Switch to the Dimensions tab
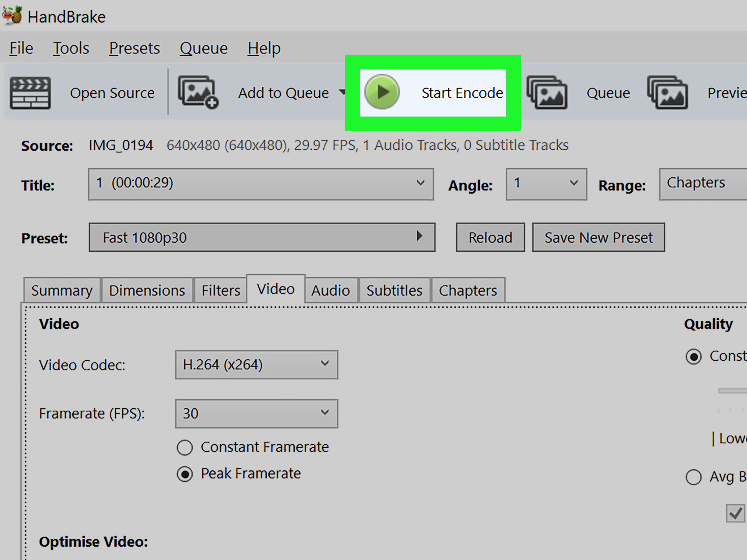747x560 pixels. click(x=147, y=290)
